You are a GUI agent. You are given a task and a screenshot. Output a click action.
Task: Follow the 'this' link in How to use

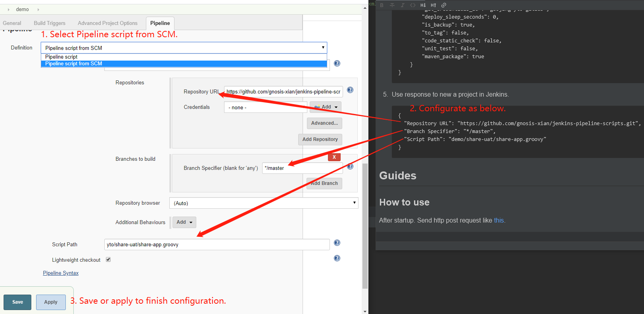coord(499,221)
